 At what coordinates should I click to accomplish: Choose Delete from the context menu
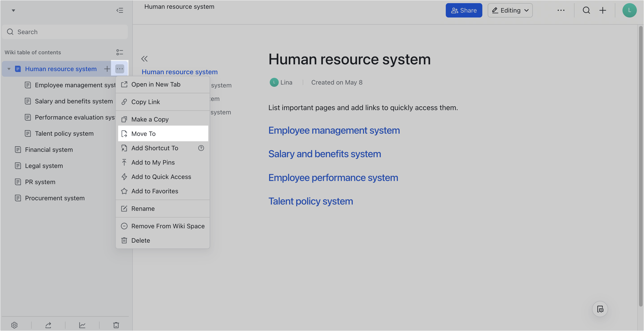click(163, 240)
